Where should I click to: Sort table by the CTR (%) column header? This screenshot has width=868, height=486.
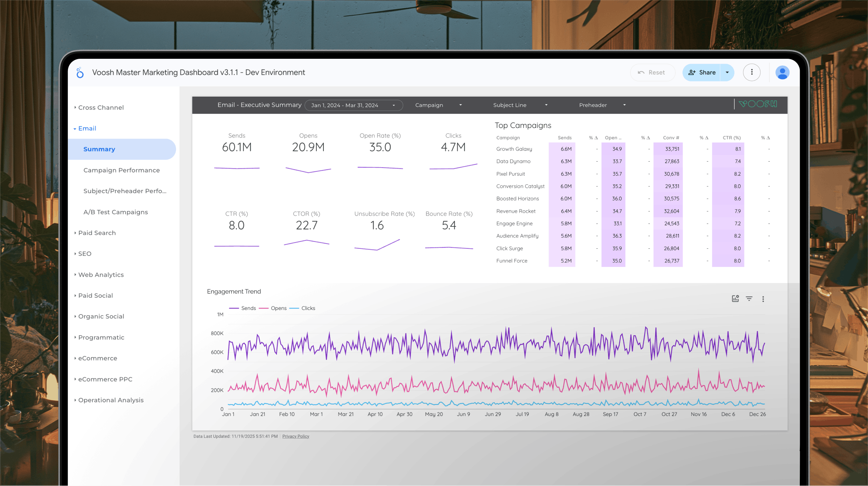(731, 138)
